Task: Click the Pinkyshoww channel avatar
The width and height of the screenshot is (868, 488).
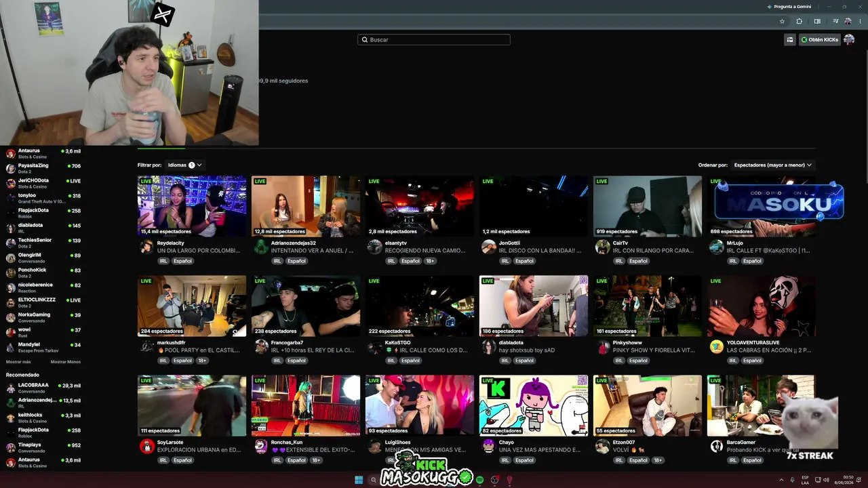Action: [602, 346]
